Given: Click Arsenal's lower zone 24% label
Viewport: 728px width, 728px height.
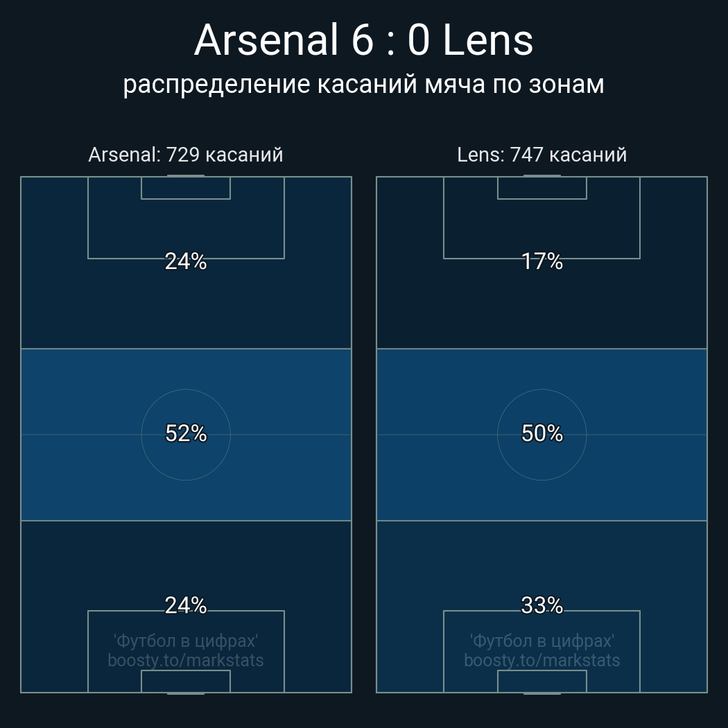Looking at the screenshot, I should (x=186, y=605).
